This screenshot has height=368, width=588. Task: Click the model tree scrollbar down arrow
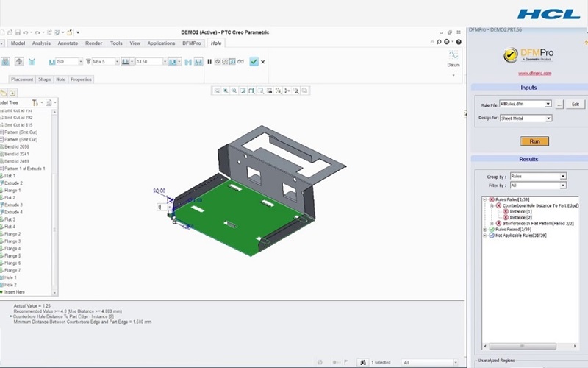click(54, 292)
